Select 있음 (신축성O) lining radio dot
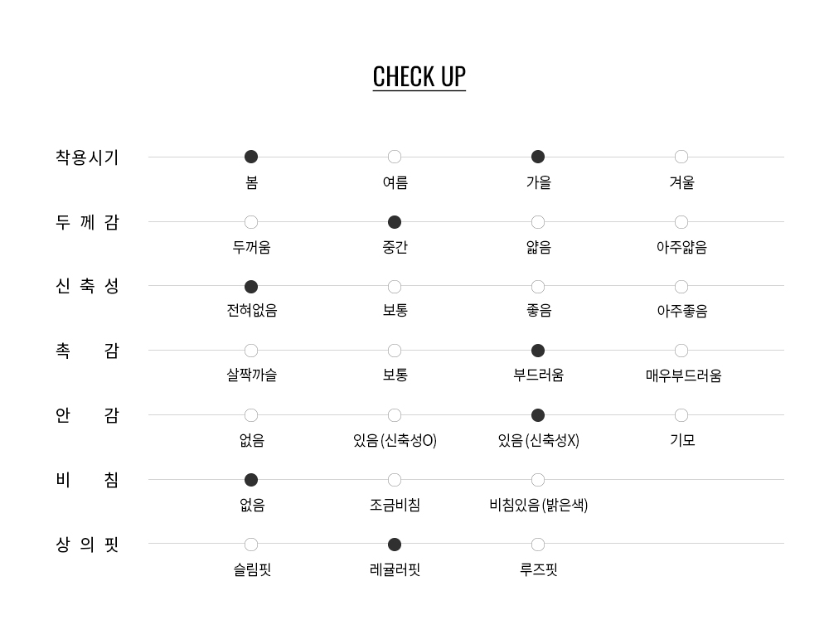The height and width of the screenshot is (644, 829). (395, 415)
